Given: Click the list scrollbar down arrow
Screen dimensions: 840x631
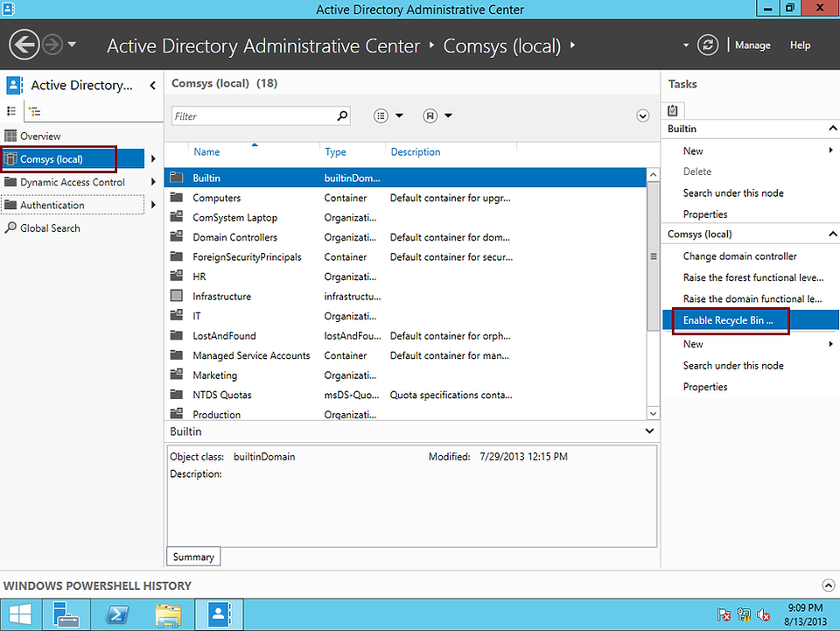Looking at the screenshot, I should (653, 413).
